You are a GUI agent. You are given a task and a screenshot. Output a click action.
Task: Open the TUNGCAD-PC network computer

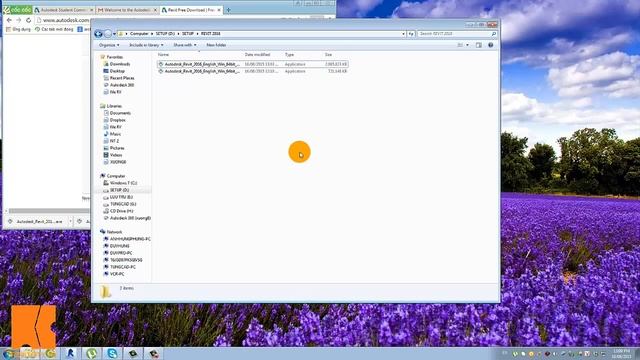click(122, 267)
